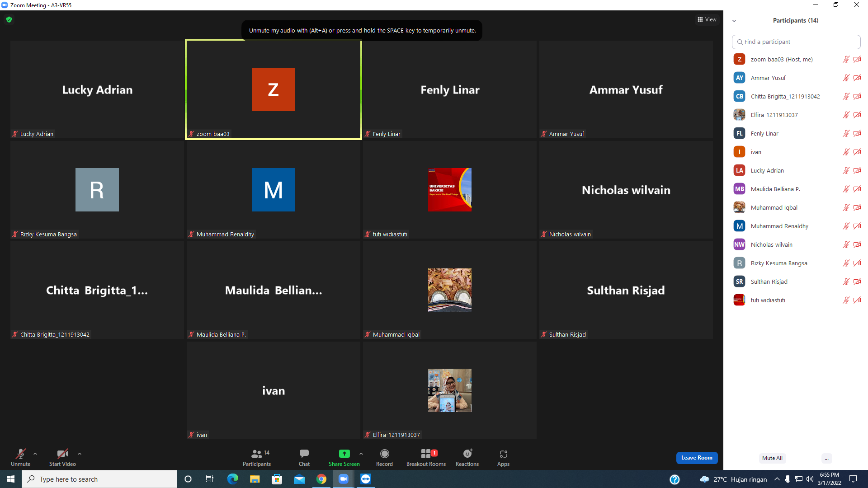Collapse the Participants panel chevron
Image resolution: width=868 pixels, height=488 pixels.
pyautogui.click(x=734, y=21)
